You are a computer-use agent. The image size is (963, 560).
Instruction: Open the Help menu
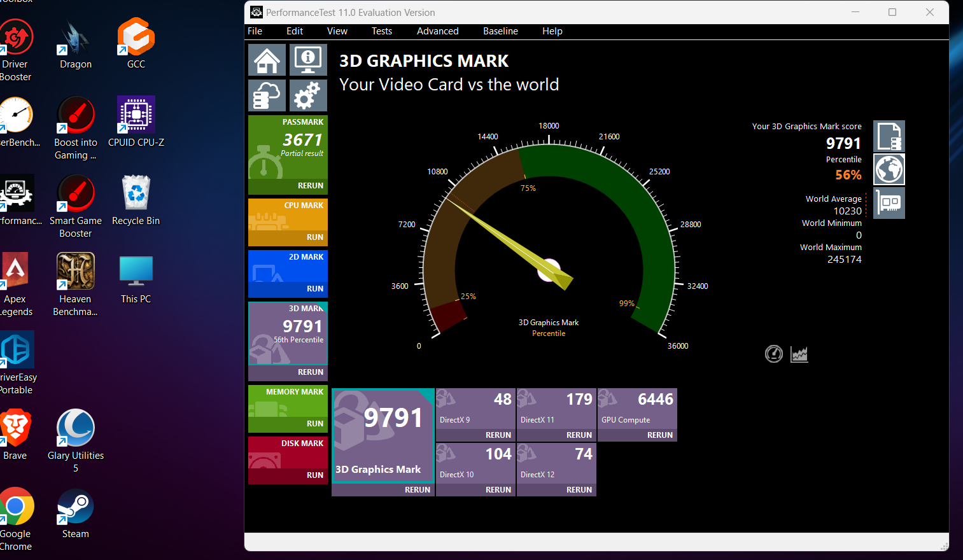(x=552, y=31)
